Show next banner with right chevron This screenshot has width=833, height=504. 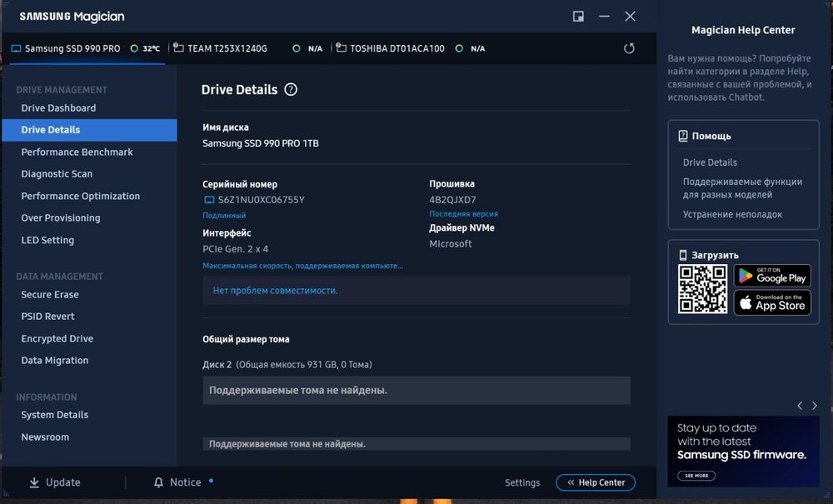(x=815, y=406)
